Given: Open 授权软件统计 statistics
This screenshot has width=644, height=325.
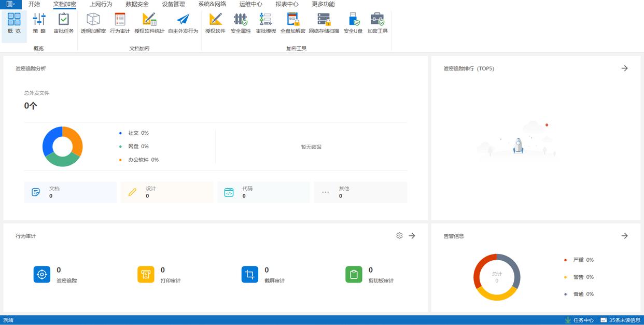Looking at the screenshot, I should (149, 23).
